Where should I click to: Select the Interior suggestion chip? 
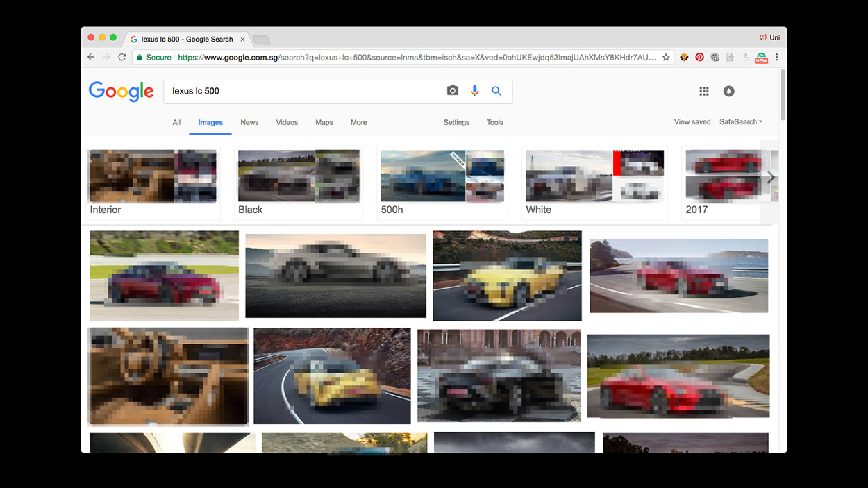click(153, 183)
